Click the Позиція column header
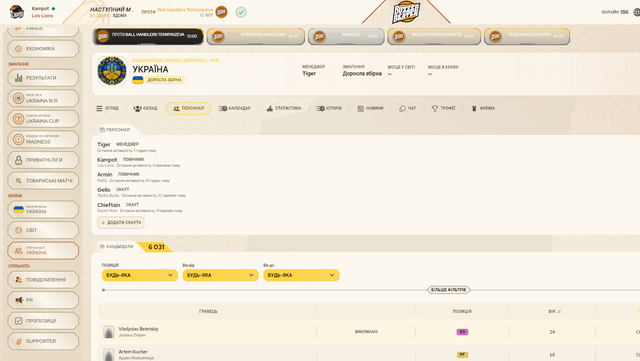 462,312
